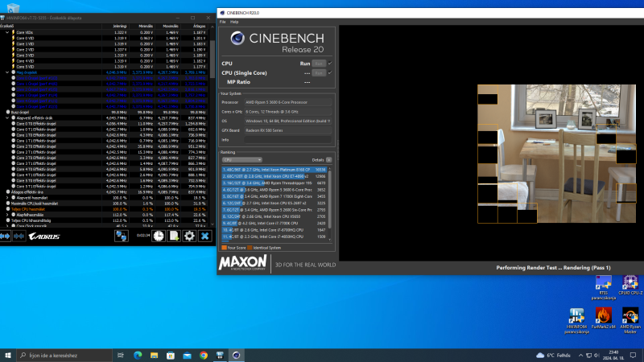Reset HWiNFO sensor clock timer icon
This screenshot has height=362, width=644.
click(x=159, y=236)
